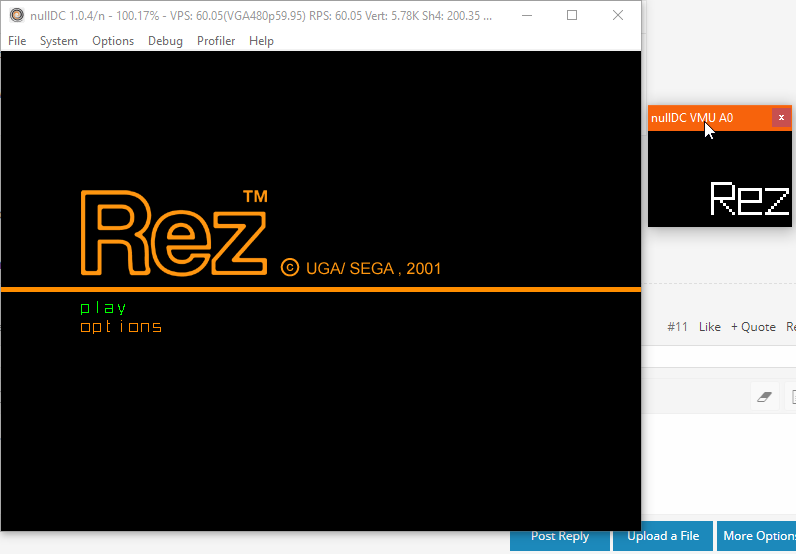Open the Options menu

point(113,41)
